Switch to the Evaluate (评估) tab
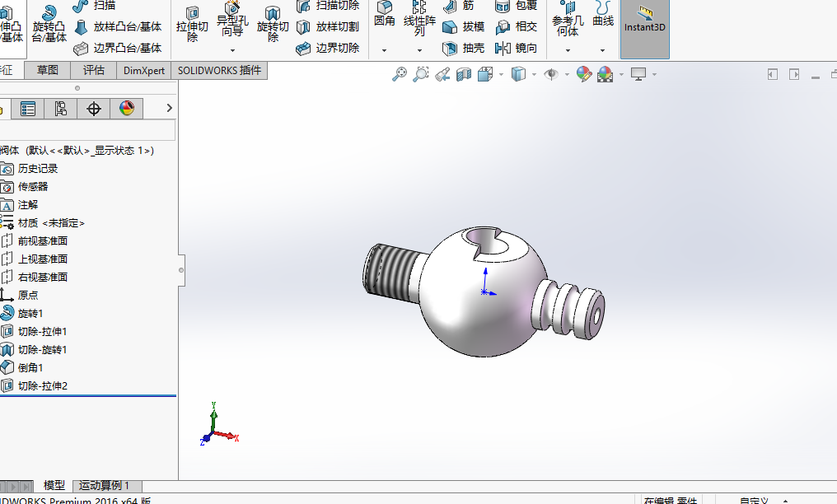The image size is (837, 504). [x=94, y=70]
